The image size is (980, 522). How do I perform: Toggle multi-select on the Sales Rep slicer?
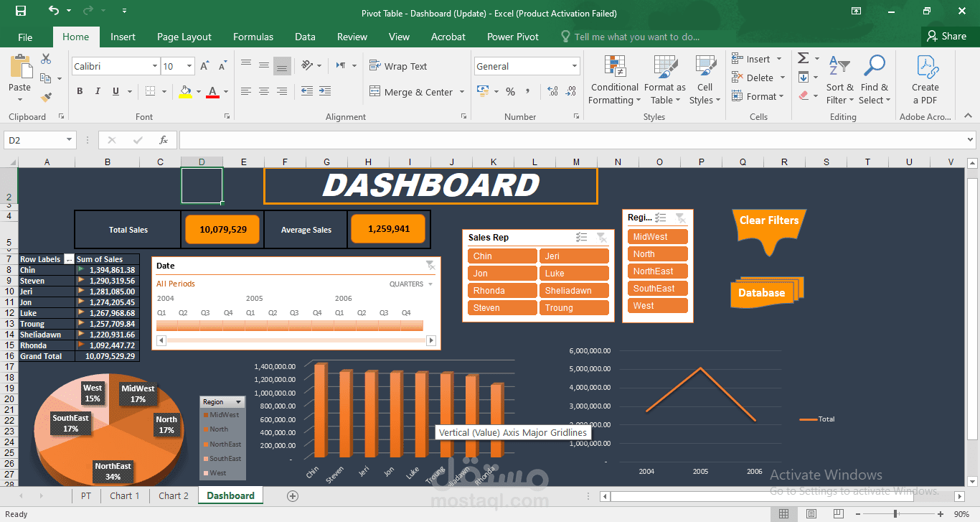click(x=582, y=238)
